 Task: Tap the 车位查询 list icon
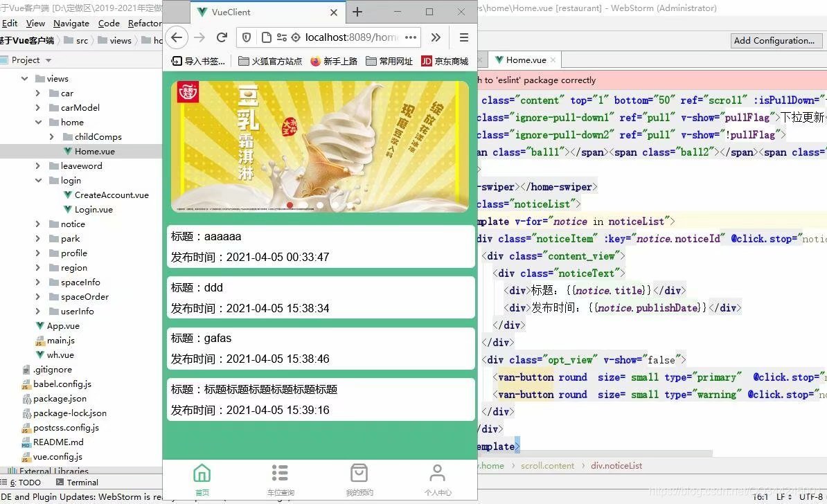click(x=280, y=474)
